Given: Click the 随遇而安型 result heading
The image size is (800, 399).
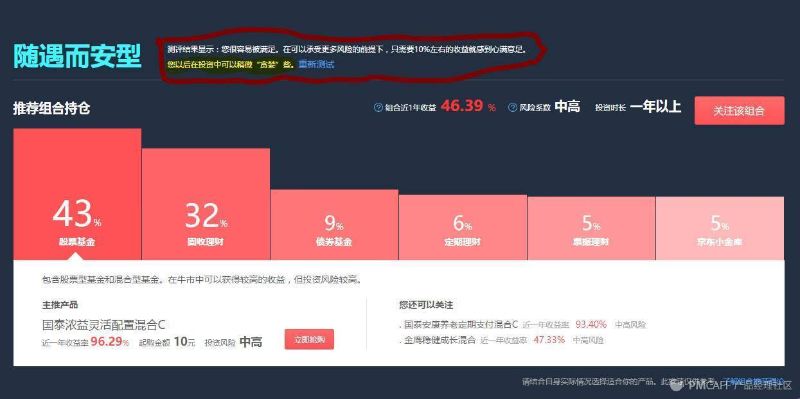Looking at the screenshot, I should click(77, 56).
